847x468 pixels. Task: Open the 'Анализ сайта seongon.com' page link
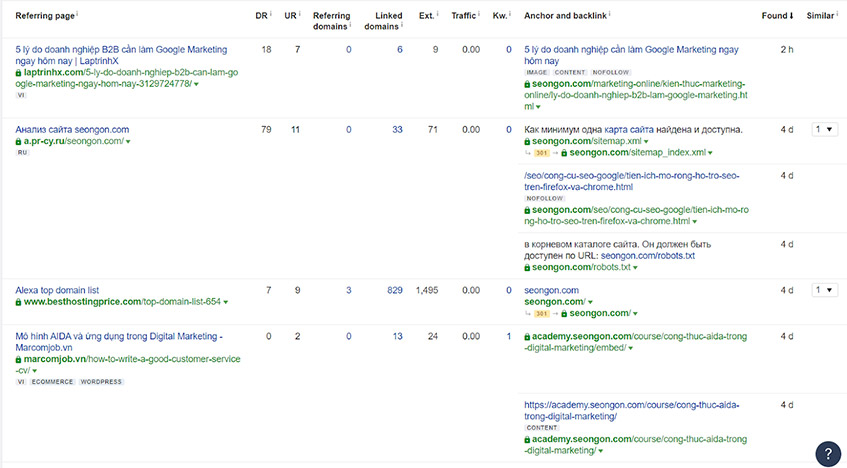(x=72, y=130)
